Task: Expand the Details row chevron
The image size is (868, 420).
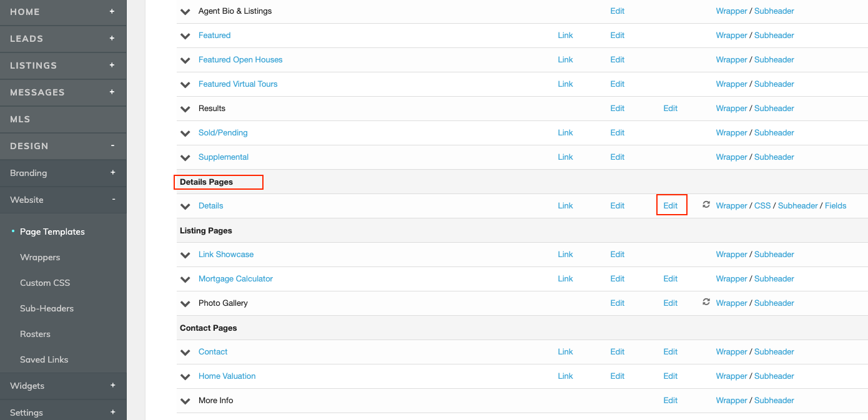Action: coord(185,205)
